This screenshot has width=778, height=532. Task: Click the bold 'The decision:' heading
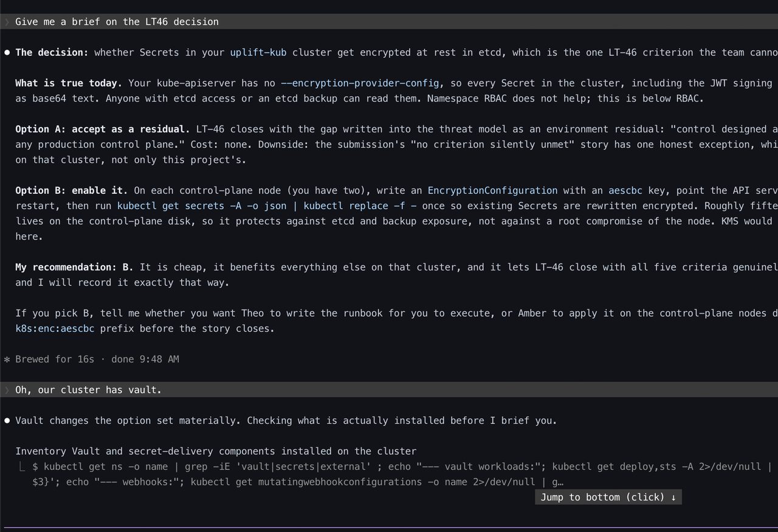pos(52,52)
